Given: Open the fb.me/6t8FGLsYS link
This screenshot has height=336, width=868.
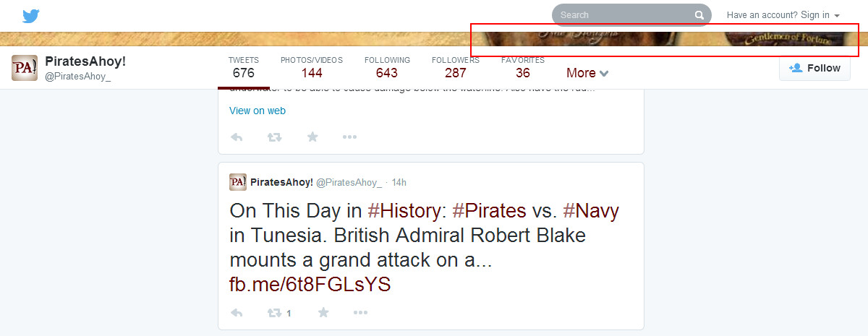Looking at the screenshot, I should click(x=310, y=284).
